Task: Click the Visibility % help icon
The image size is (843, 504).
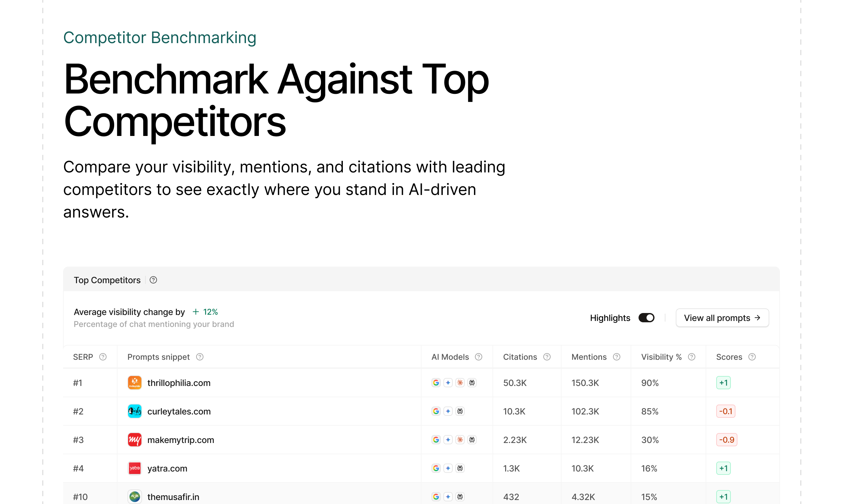Action: (x=691, y=356)
